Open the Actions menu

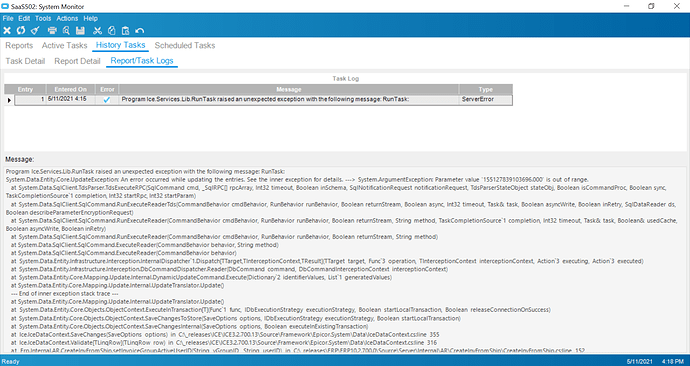tap(67, 18)
